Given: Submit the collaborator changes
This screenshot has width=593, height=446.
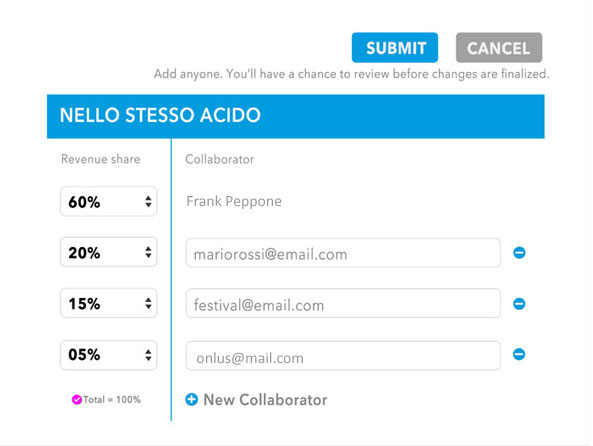Looking at the screenshot, I should (x=395, y=48).
